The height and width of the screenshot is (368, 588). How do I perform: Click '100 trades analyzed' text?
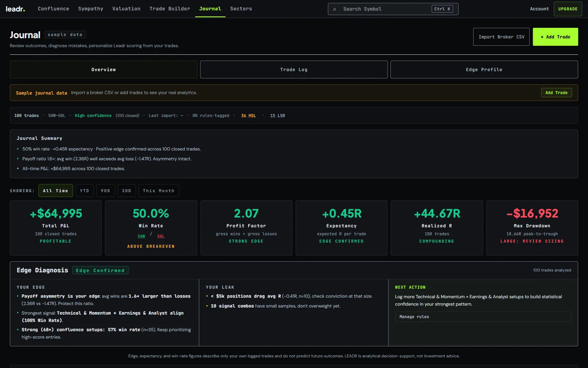coord(552,270)
